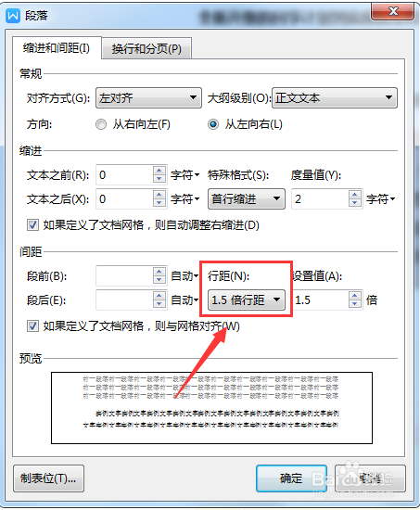Open the 行距 dropdown showing 1.5 倍行距
The width and height of the screenshot is (420, 510).
click(247, 300)
